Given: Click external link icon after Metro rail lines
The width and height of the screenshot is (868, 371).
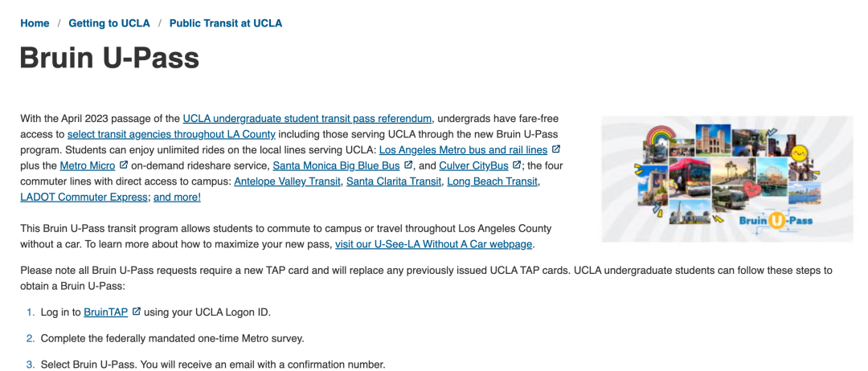Looking at the screenshot, I should point(556,149).
